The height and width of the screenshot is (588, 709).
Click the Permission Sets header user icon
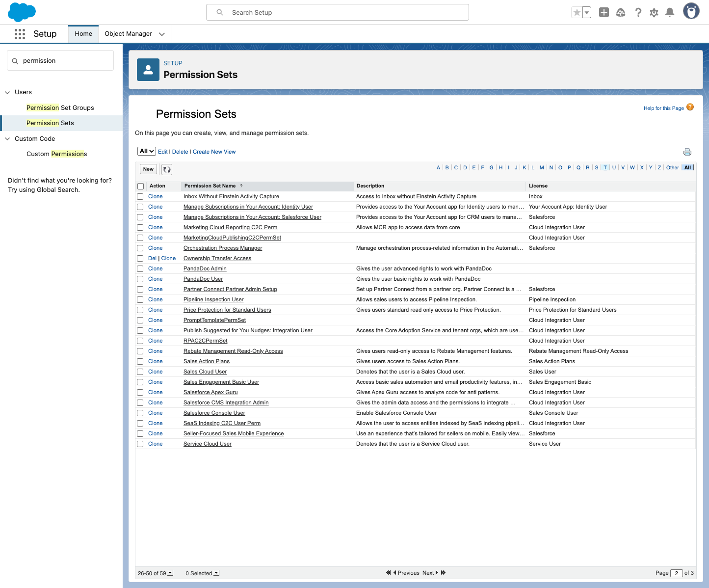point(148,70)
